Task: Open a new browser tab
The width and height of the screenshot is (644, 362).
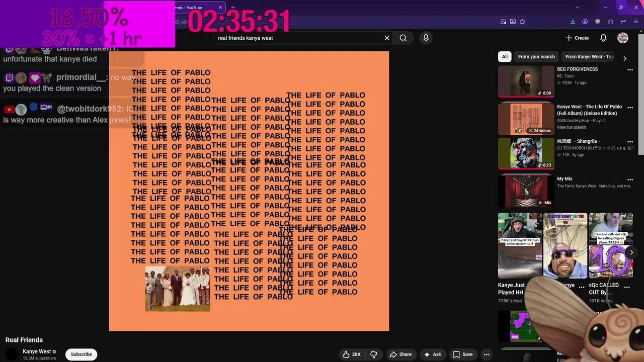Action: tap(233, 8)
